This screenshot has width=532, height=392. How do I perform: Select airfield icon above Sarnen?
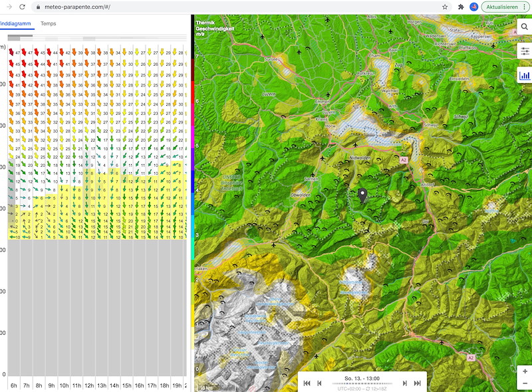[313, 175]
